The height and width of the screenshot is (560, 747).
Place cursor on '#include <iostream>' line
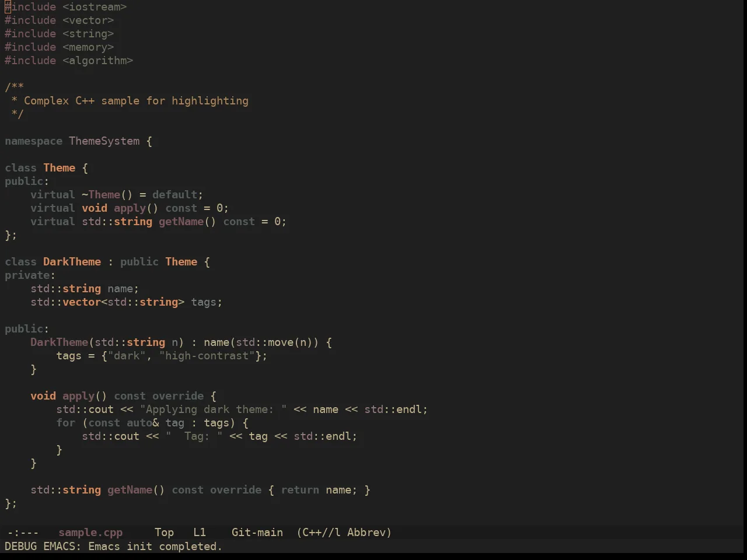pyautogui.click(x=66, y=7)
